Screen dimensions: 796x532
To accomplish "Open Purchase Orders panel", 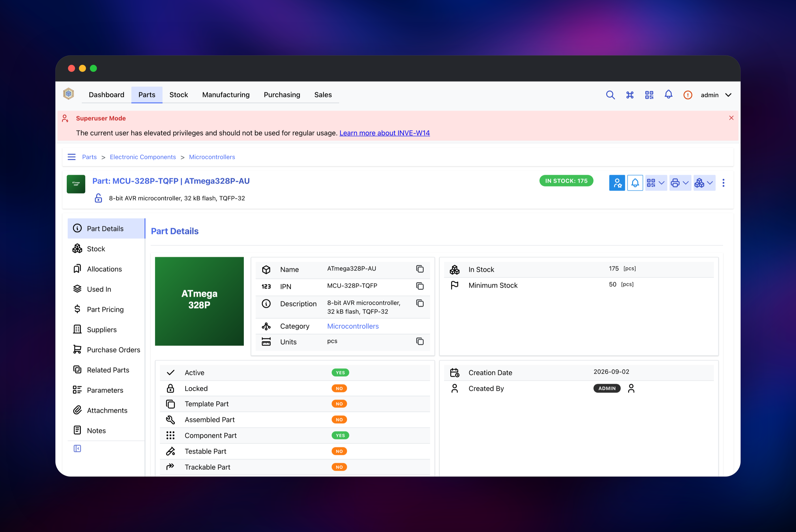I will click(x=106, y=350).
